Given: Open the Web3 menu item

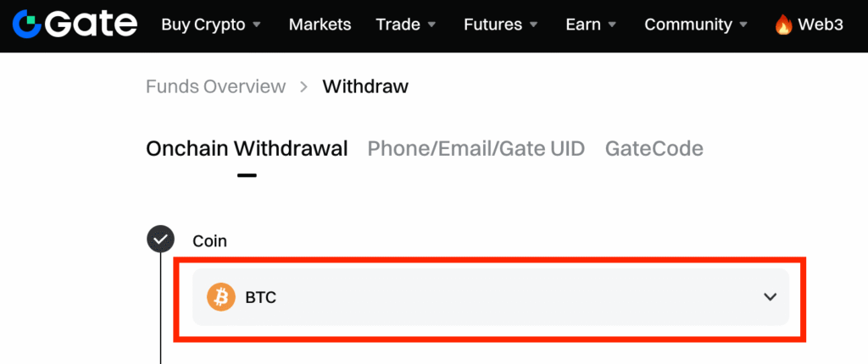Looking at the screenshot, I should [x=821, y=25].
